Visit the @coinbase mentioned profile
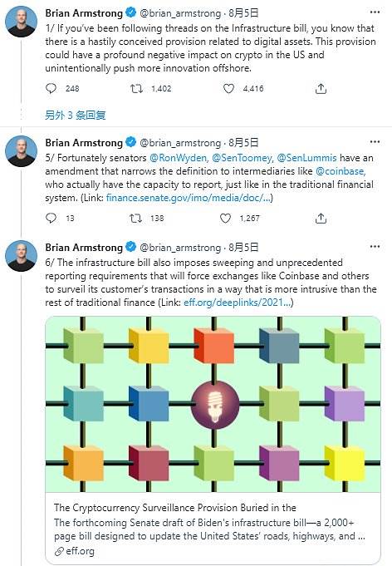The height and width of the screenshot is (566, 392). (340, 171)
